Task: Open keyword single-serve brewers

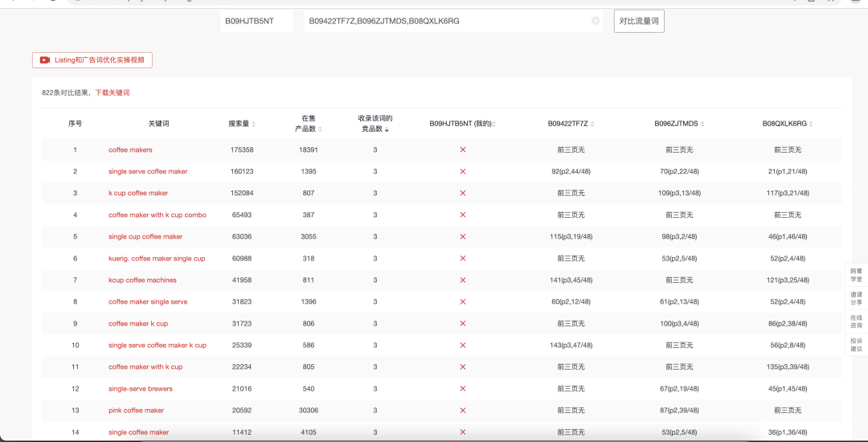Action: [x=141, y=389]
